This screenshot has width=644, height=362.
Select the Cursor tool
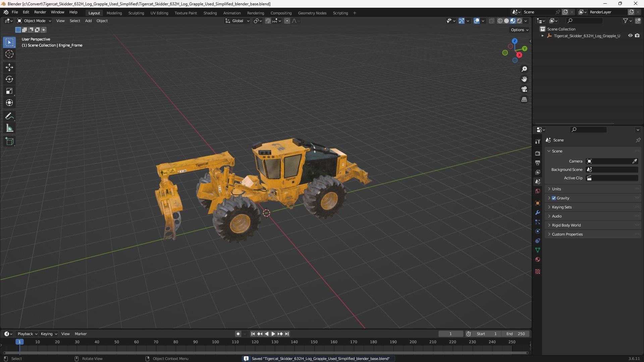(9, 54)
